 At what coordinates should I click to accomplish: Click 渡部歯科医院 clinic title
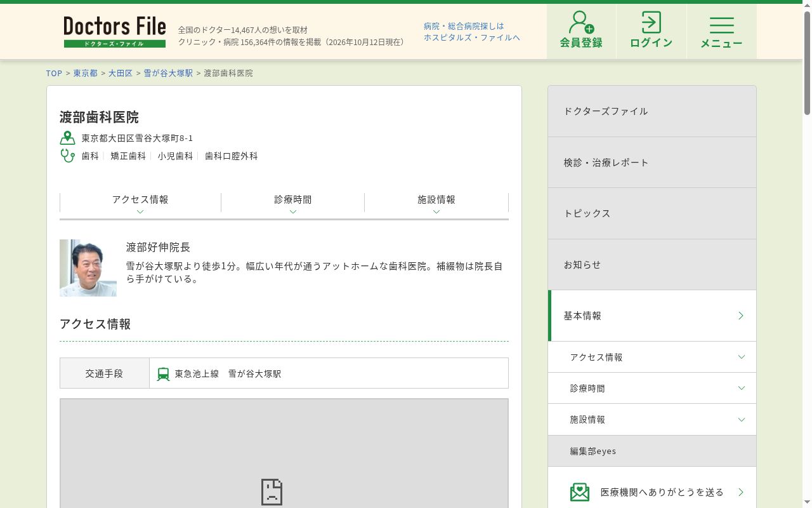tap(99, 117)
